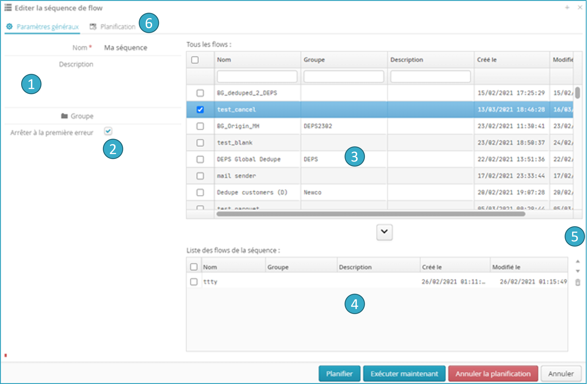The width and height of the screenshot is (588, 384).
Task: Select the ttty flow name
Action: click(x=210, y=282)
